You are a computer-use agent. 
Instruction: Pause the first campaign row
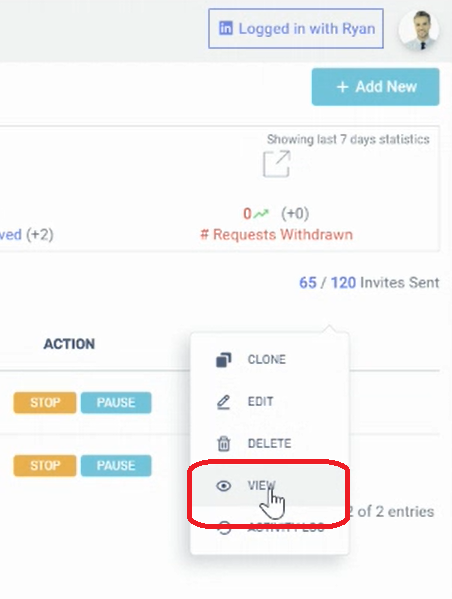tap(116, 402)
